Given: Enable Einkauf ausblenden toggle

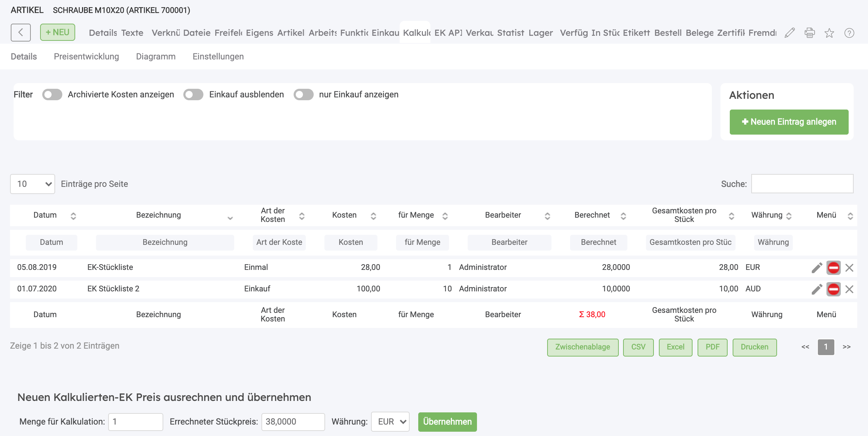Looking at the screenshot, I should click(x=193, y=95).
